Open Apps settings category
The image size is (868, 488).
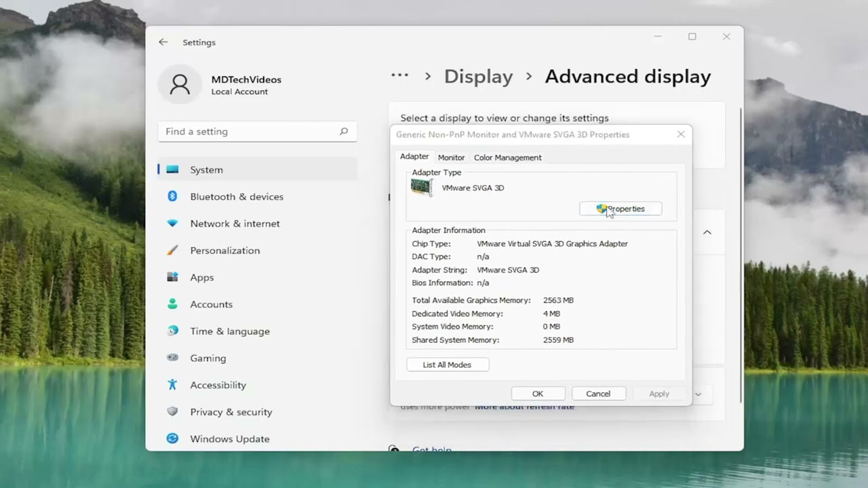pos(258,277)
